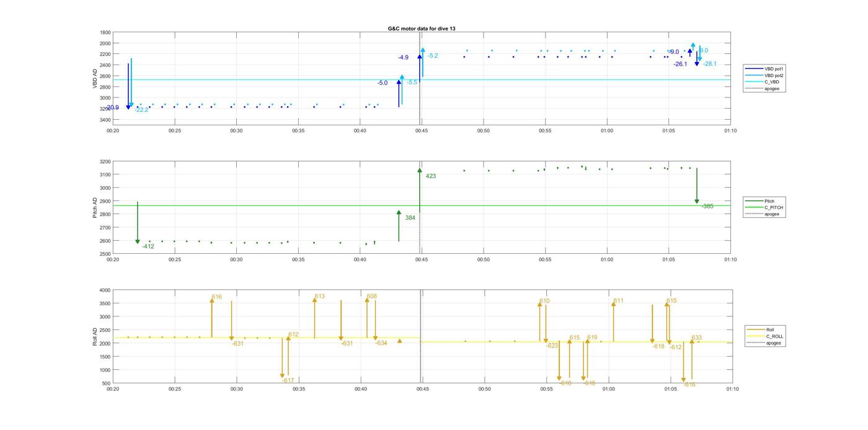
Task: Click the '423' pitch data label
Action: [431, 176]
